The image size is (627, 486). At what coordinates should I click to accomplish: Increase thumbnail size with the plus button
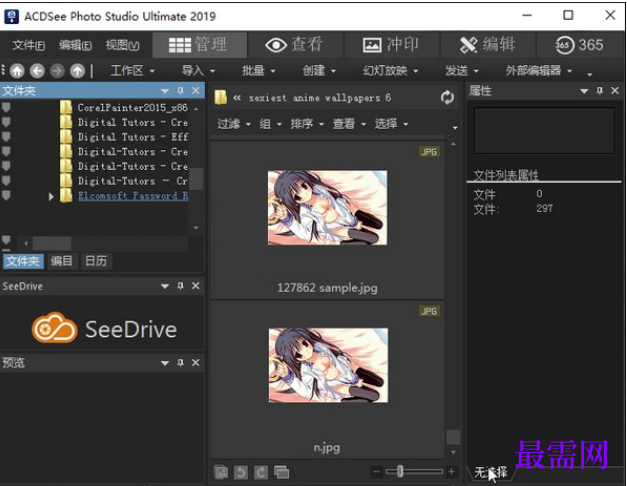pos(451,472)
